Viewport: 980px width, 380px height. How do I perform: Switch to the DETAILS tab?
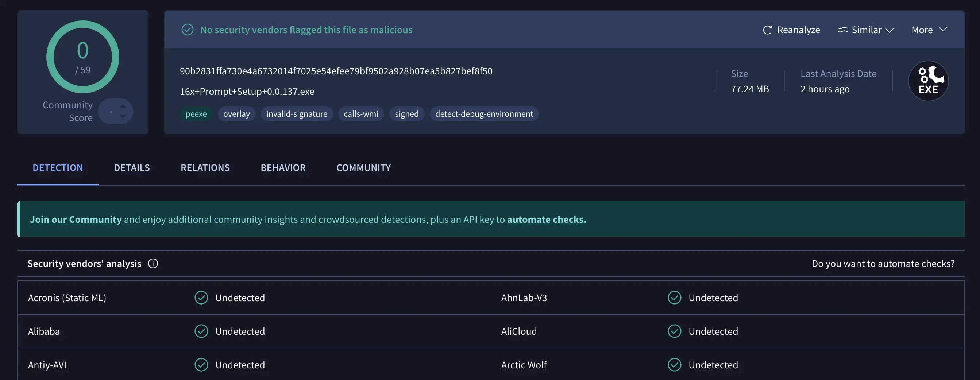pyautogui.click(x=132, y=168)
